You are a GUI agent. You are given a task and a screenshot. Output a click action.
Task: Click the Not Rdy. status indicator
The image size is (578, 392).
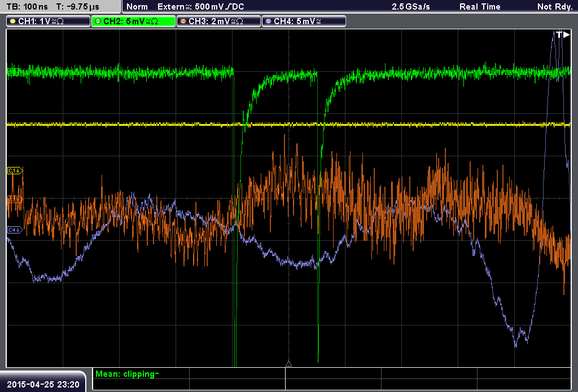pyautogui.click(x=554, y=7)
